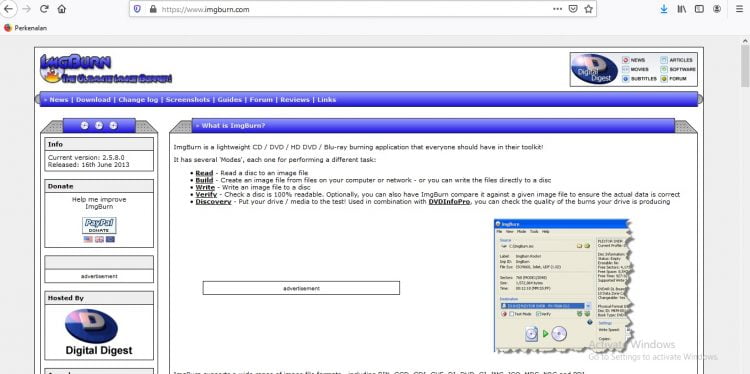The width and height of the screenshot is (750, 374).
Task: Click the Digital Digest logo at top right
Action: 595,69
